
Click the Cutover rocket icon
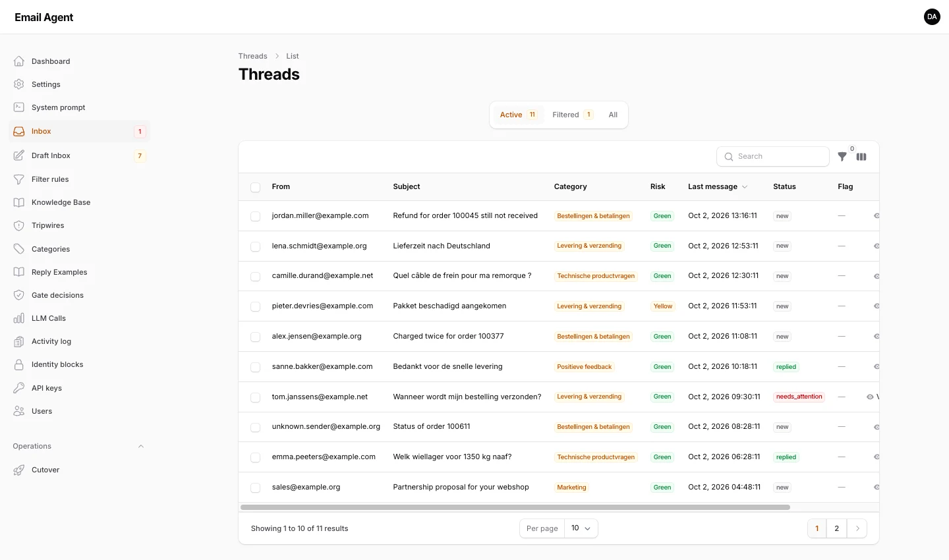[x=19, y=470]
